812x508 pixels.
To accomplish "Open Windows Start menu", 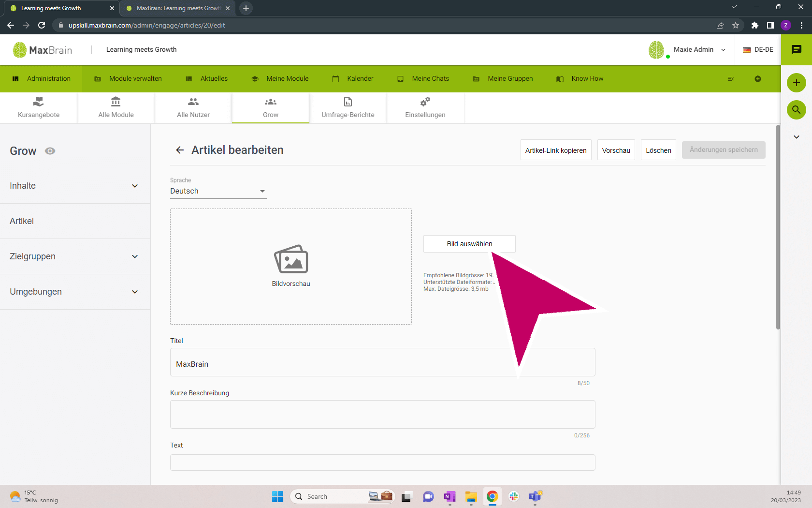I will click(x=277, y=496).
